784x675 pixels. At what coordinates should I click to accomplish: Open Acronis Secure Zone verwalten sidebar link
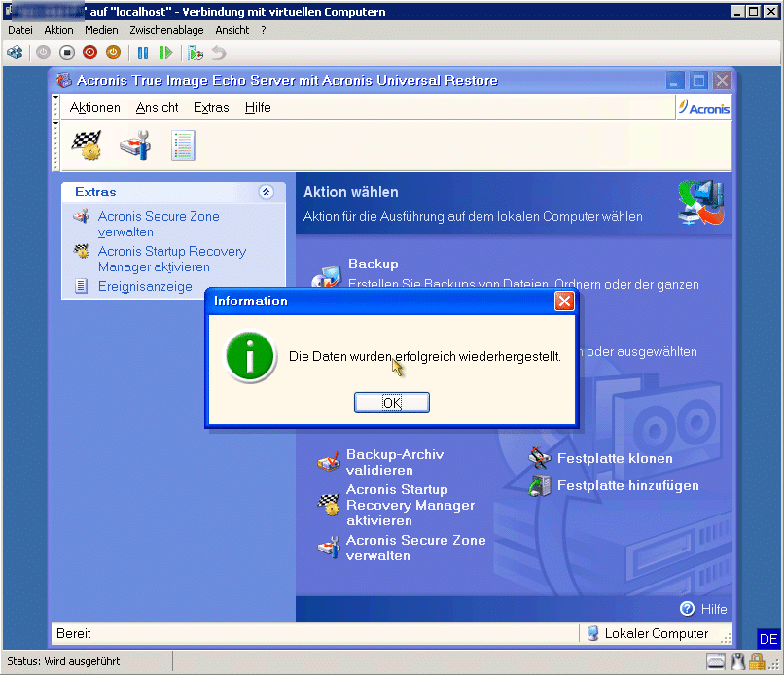coord(159,224)
